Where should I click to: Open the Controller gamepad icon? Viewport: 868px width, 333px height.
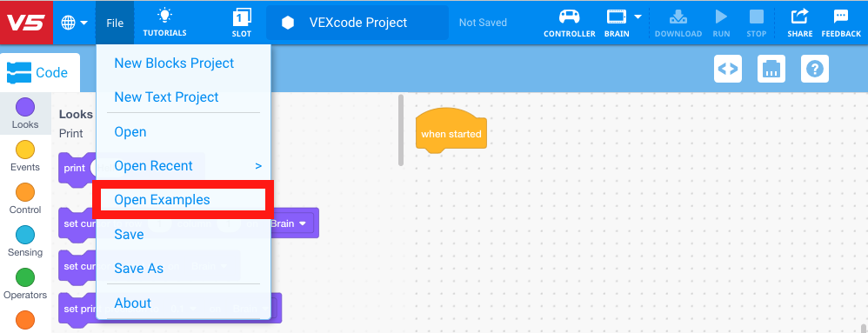coord(569,17)
